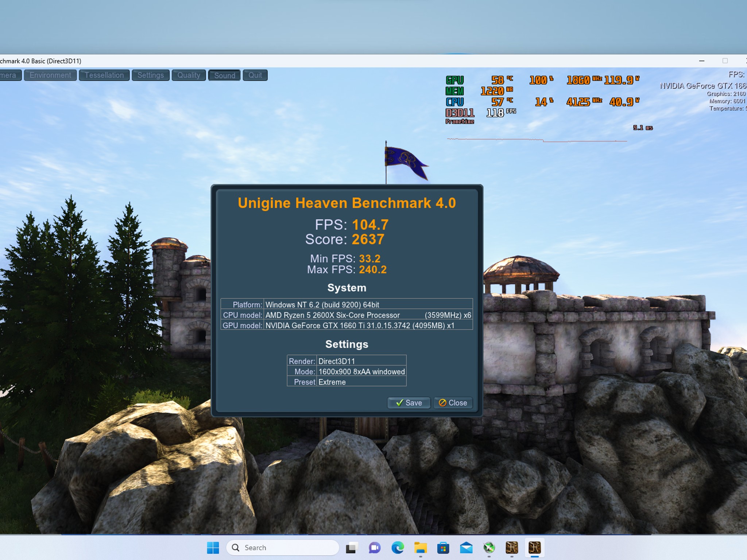
Task: Open the Settings menu in Heaven
Action: (151, 75)
